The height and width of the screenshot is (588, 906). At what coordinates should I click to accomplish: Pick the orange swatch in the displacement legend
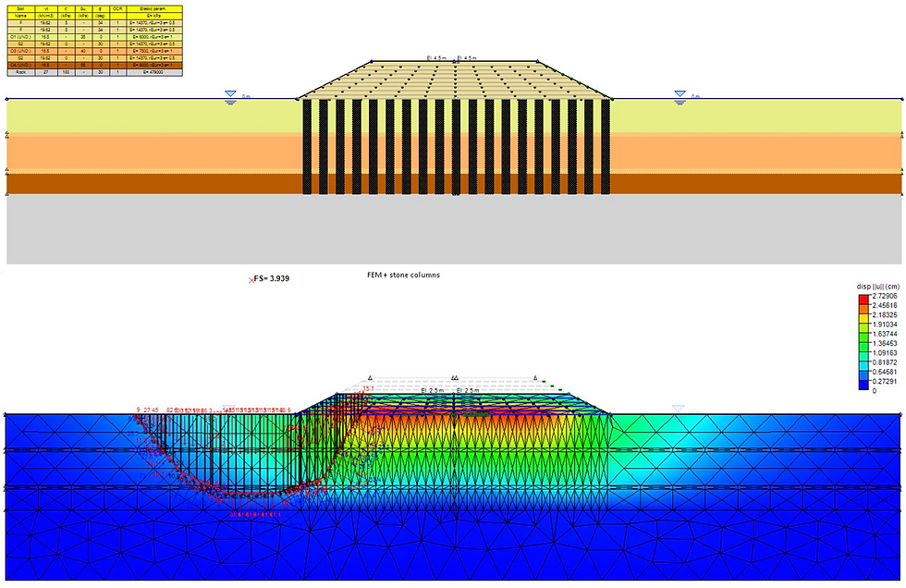(863, 310)
